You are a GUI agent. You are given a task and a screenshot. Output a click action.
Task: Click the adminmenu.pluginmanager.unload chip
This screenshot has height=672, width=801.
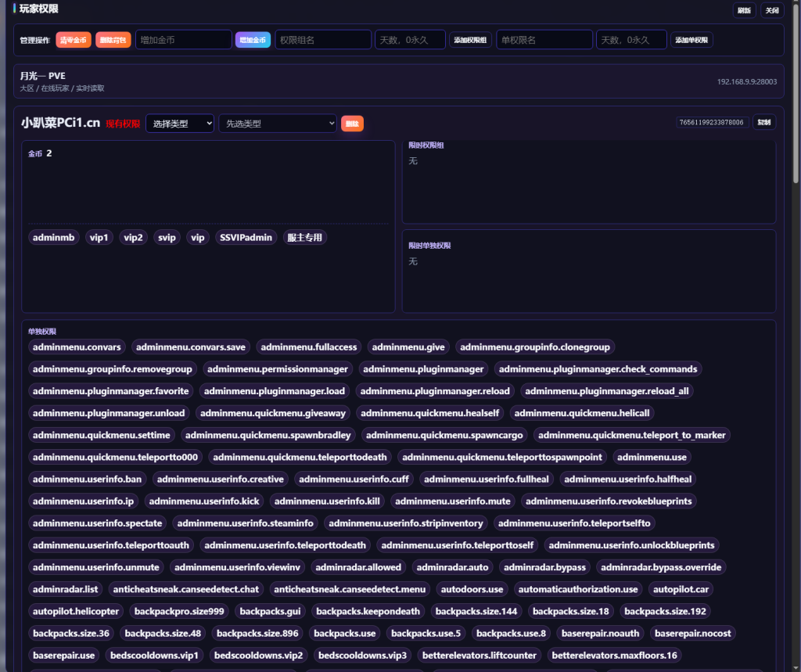point(109,413)
